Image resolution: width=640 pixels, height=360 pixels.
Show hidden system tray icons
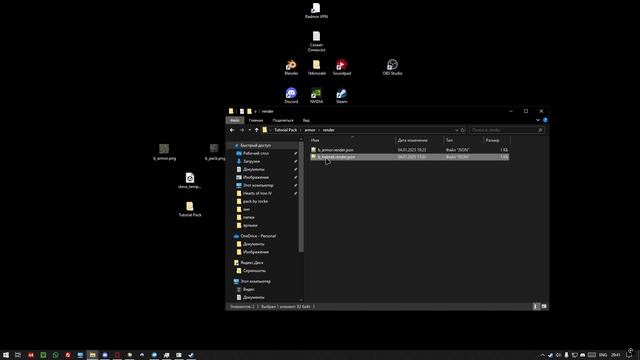[x=542, y=355]
